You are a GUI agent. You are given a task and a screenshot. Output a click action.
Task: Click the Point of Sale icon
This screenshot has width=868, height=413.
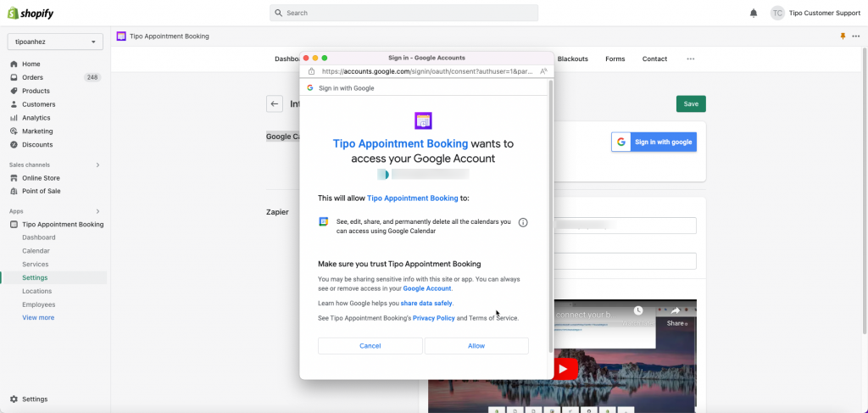click(14, 191)
